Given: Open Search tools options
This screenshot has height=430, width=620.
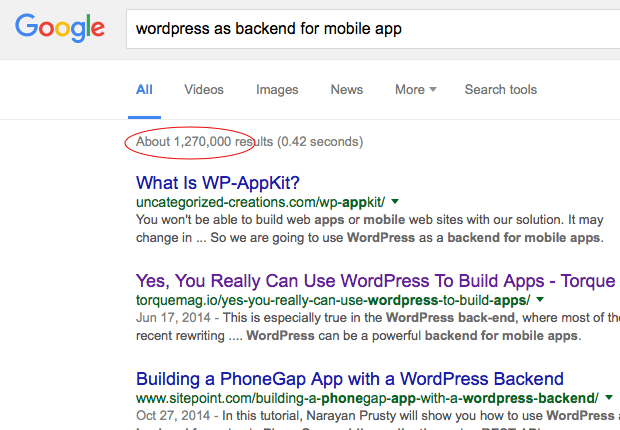Looking at the screenshot, I should click(x=500, y=90).
